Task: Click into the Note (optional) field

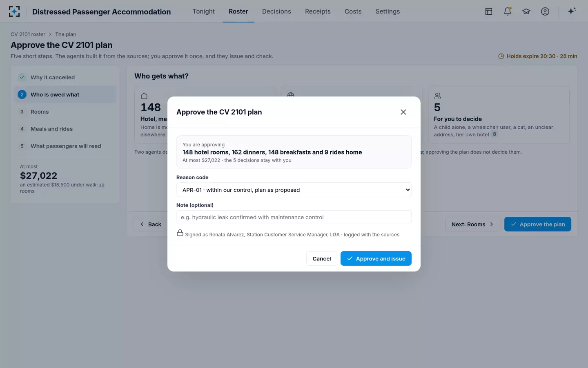Action: tap(294, 217)
